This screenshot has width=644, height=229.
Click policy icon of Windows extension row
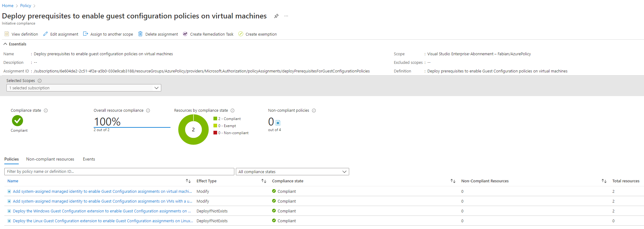9,211
